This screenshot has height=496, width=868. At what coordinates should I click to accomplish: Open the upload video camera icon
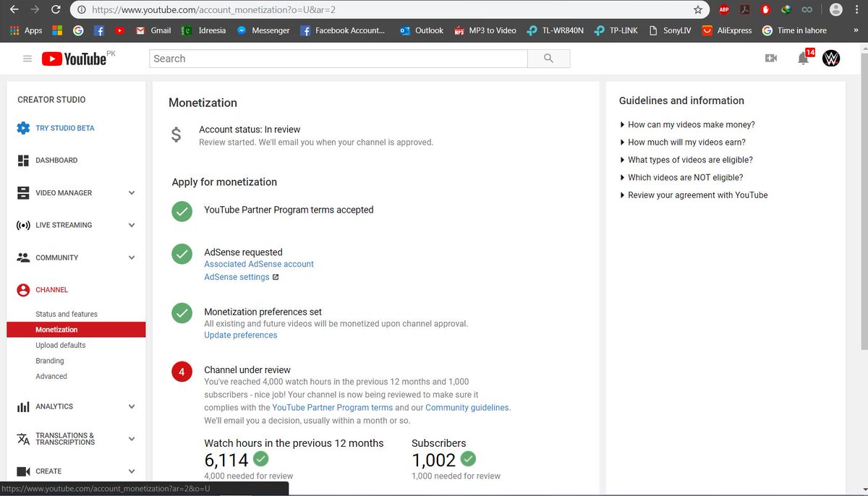(771, 59)
